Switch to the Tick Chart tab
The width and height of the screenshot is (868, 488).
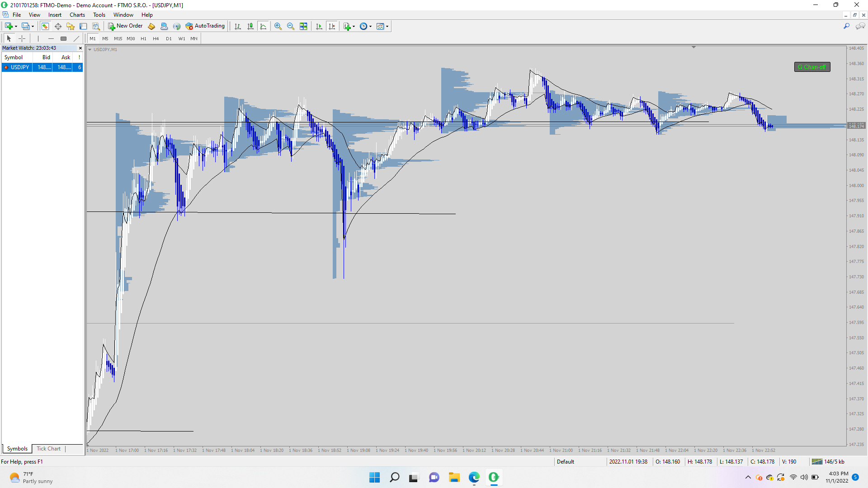click(x=48, y=449)
